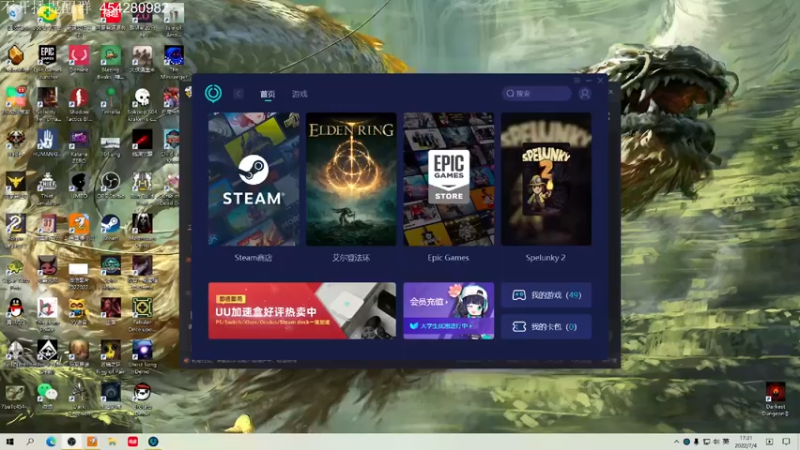
Task: Launch Thief Simulator desktop shortcut
Action: [x=47, y=188]
